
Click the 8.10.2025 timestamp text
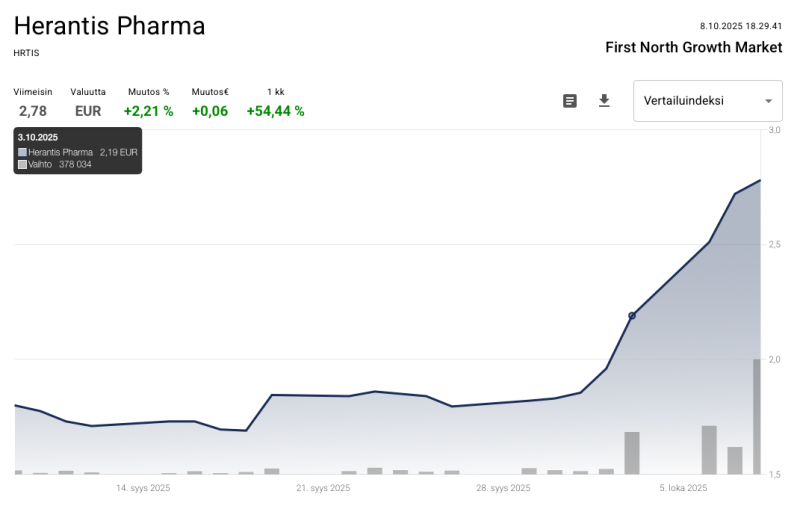click(741, 26)
